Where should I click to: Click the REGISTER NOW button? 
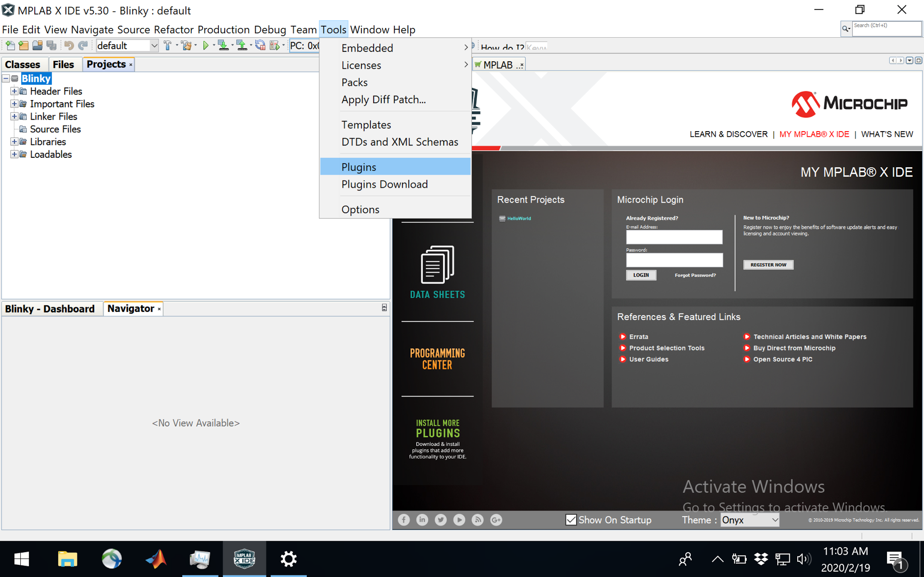click(x=768, y=265)
